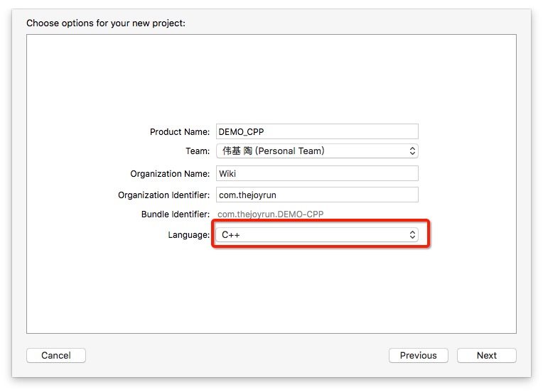Click the 'Product Name:' label
This screenshot has width=543, height=392.
(180, 132)
